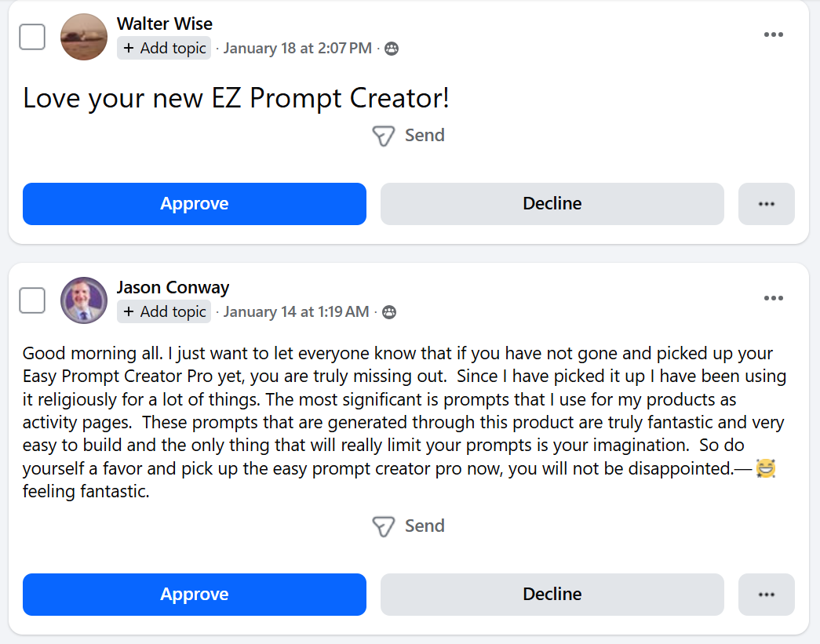Click the Send icon under Walter's post
This screenshot has height=644, width=820.
pos(383,136)
